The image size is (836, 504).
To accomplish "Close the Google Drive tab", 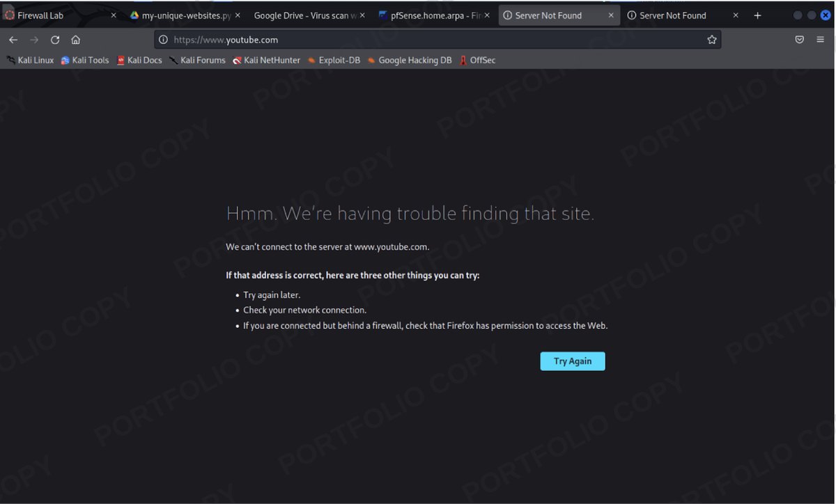I will [x=362, y=15].
